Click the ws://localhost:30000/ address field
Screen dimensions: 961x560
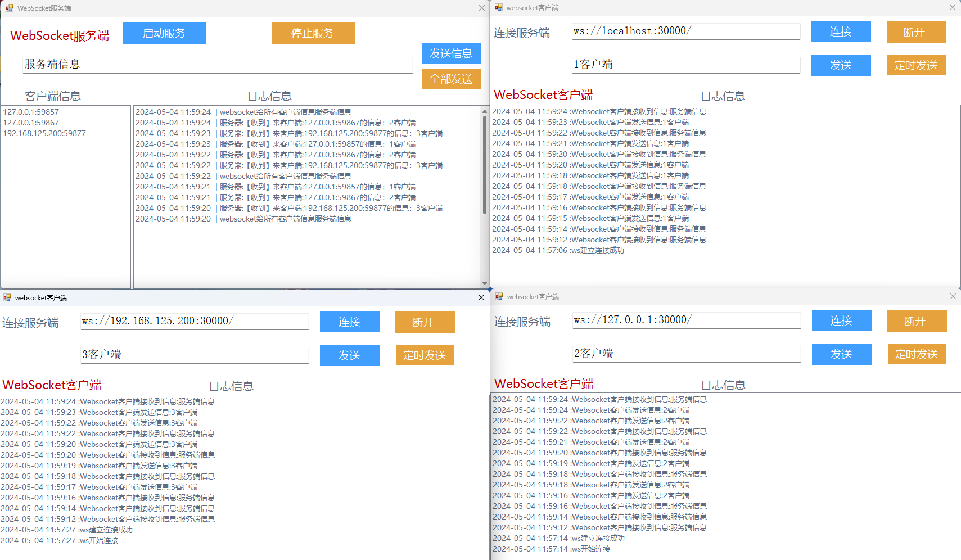[686, 31]
